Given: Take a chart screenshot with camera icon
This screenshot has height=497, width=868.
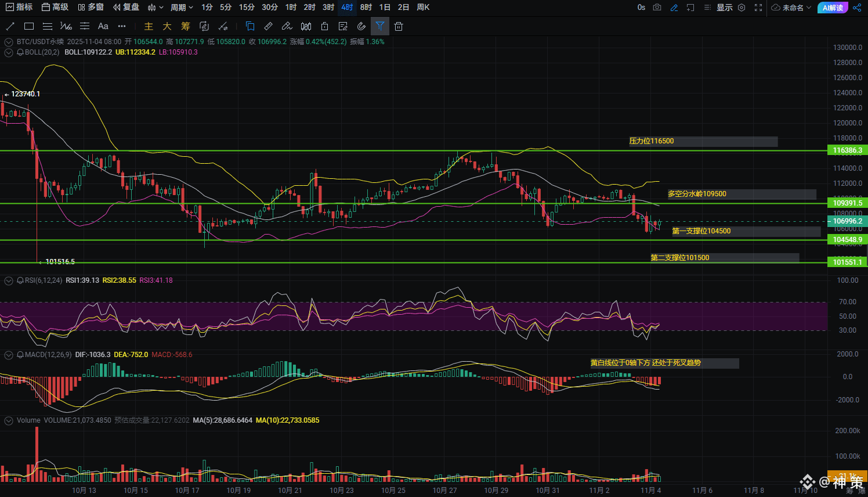Looking at the screenshot, I should (x=657, y=8).
